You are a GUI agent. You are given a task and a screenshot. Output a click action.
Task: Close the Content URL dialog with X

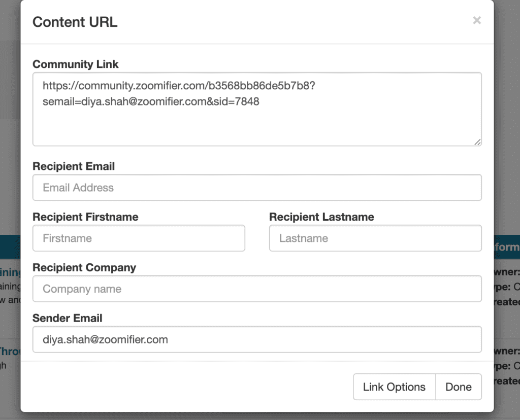[x=476, y=20]
